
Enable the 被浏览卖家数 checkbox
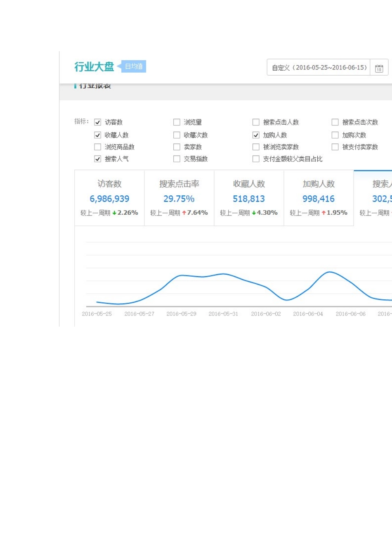click(256, 147)
